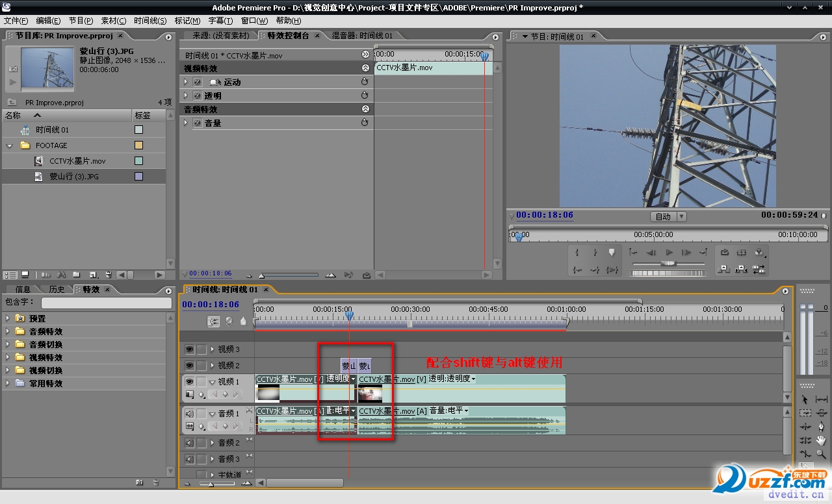832x504 pixels.
Task: Click the shuttle slider in program monitor
Action: (668, 264)
